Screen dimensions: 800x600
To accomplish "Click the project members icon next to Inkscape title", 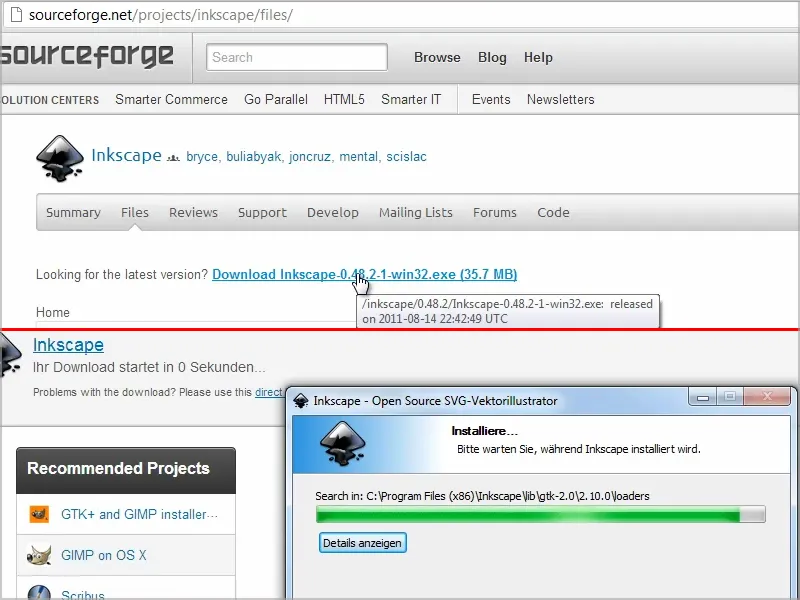I will pos(173,158).
